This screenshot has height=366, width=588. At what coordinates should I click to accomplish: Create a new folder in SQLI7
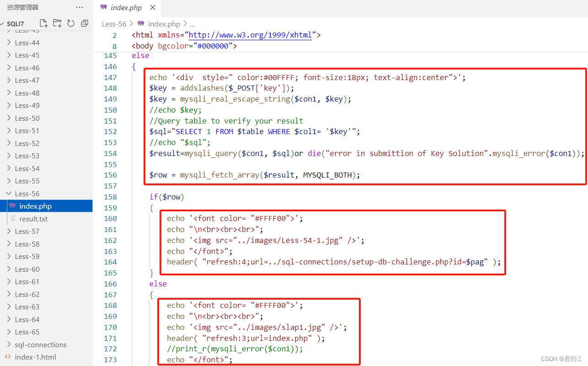pos(57,23)
